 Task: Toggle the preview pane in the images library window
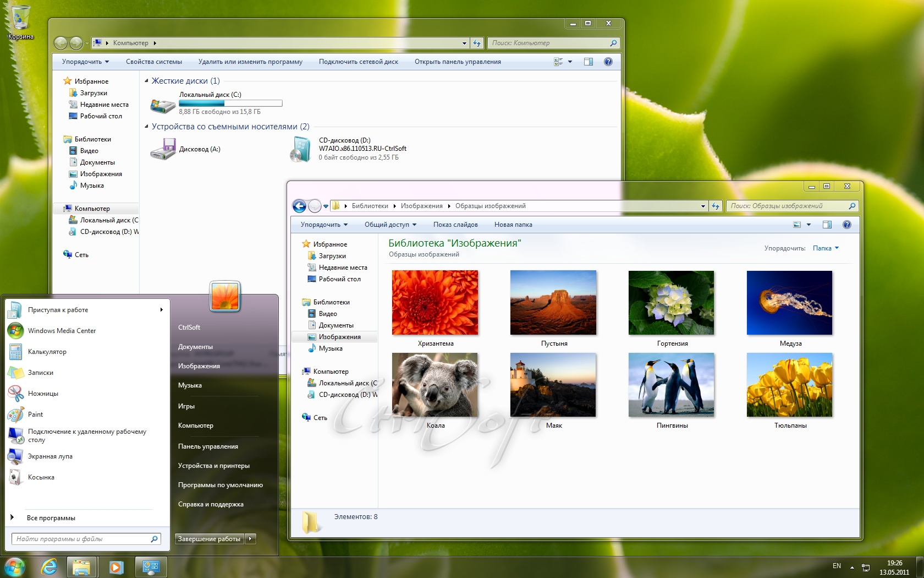tap(827, 225)
